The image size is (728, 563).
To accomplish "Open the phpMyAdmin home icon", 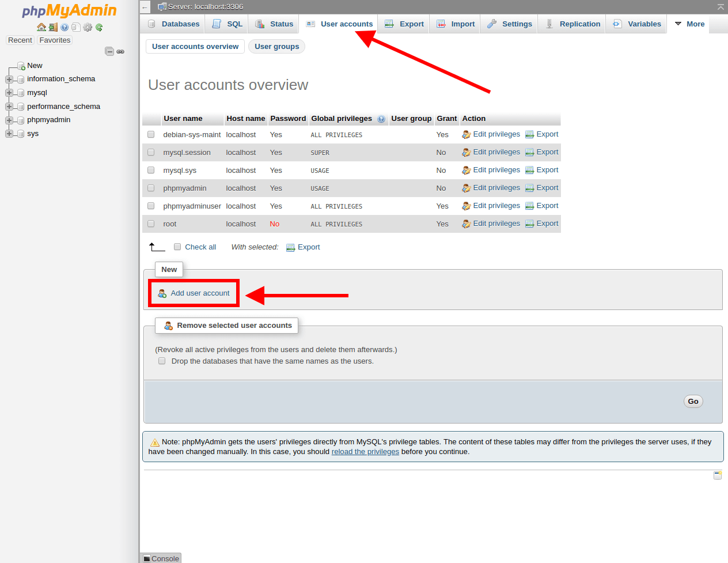I will [x=41, y=27].
